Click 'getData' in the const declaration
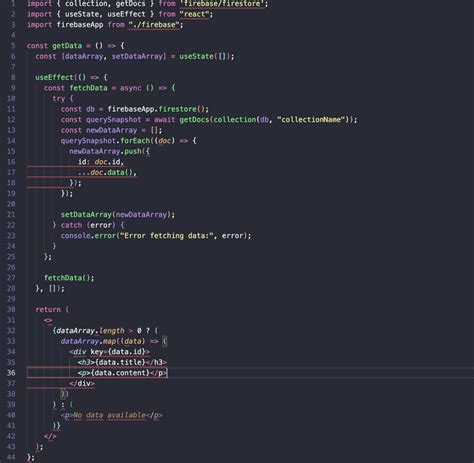Screen dimensions: 474x463 click(67, 46)
